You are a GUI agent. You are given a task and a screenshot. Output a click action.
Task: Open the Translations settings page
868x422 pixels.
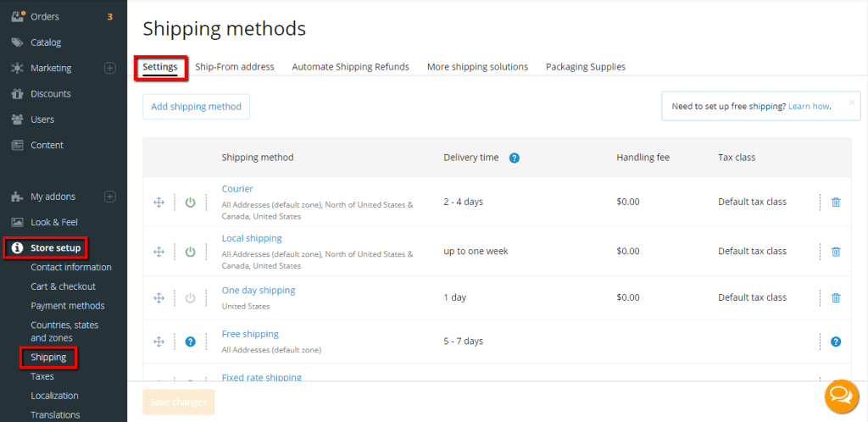(x=55, y=415)
